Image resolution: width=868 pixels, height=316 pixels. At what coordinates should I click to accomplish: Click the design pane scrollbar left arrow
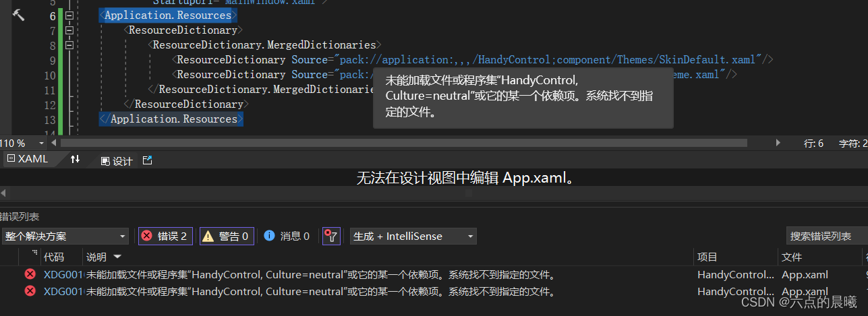[x=3, y=193]
